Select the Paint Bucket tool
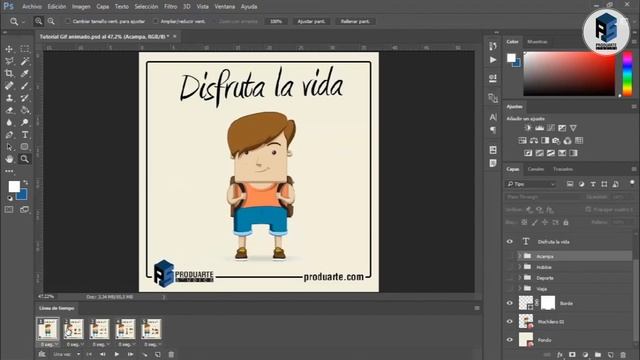Screen dimensions: 640x360 [25, 110]
